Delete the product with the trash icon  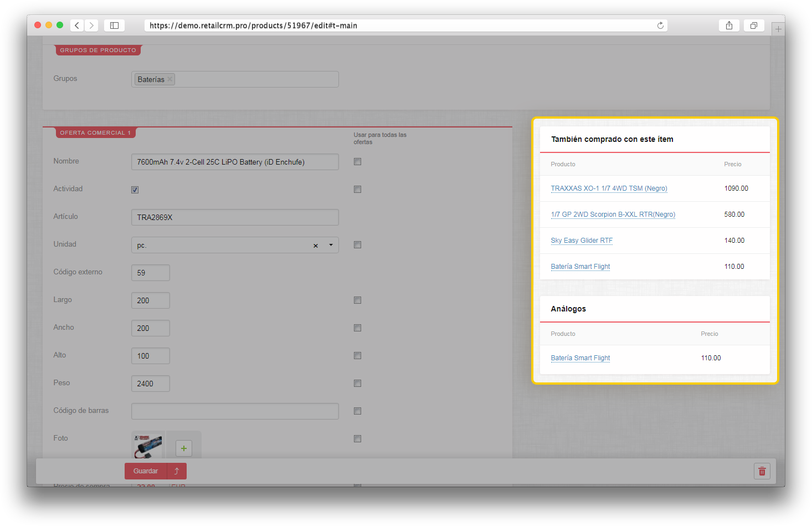coord(762,471)
